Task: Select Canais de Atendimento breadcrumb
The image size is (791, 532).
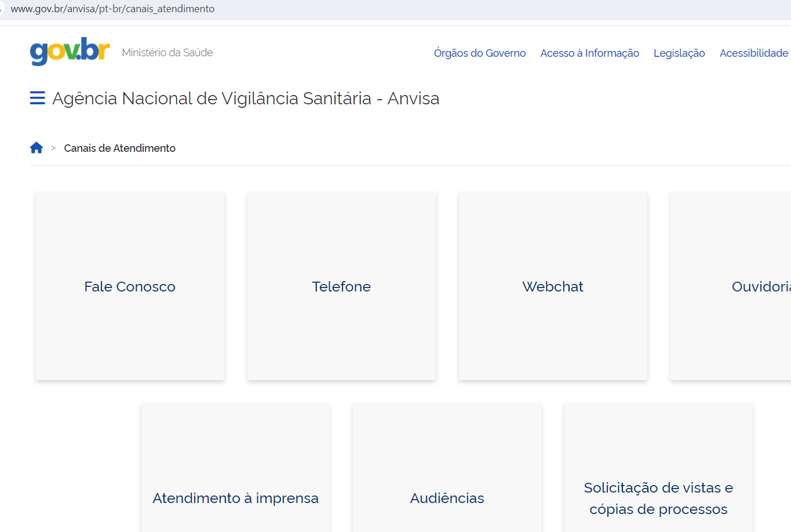Action: [119, 148]
